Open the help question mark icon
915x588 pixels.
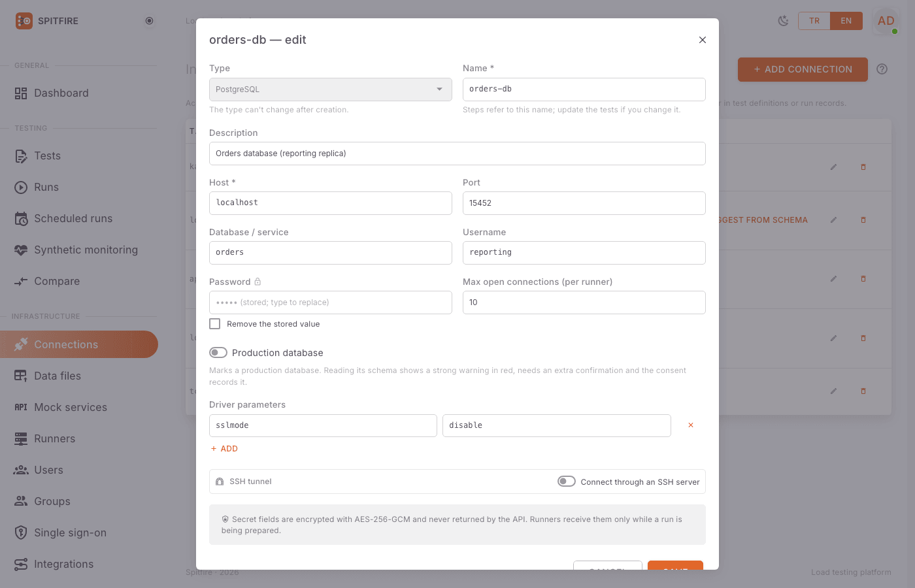click(882, 69)
